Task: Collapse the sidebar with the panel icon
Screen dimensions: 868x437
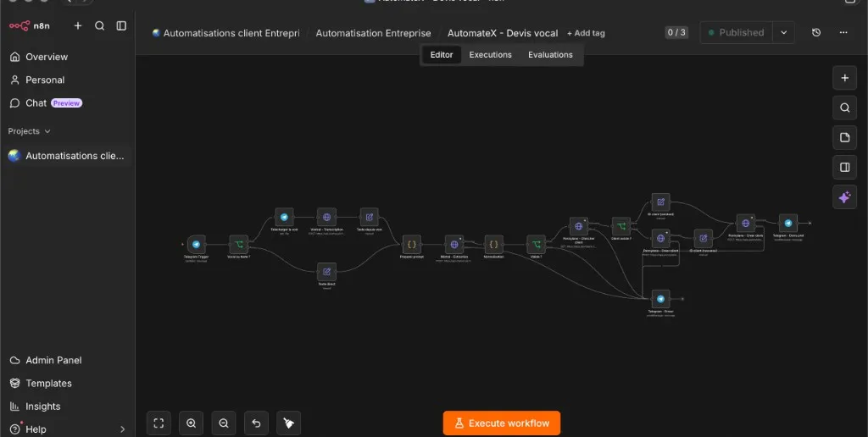Action: click(x=121, y=25)
